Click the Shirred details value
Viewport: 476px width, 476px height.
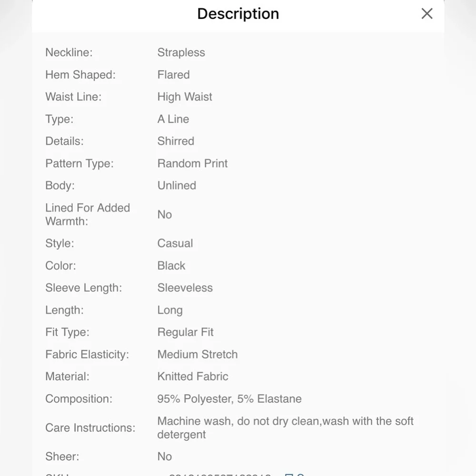tap(176, 141)
